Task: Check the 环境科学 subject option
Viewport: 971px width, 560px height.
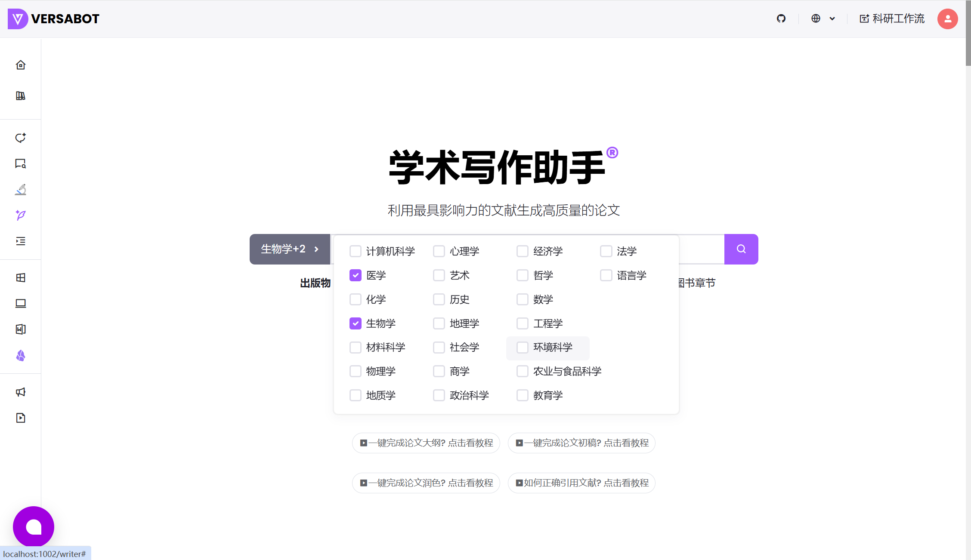Action: (x=523, y=348)
